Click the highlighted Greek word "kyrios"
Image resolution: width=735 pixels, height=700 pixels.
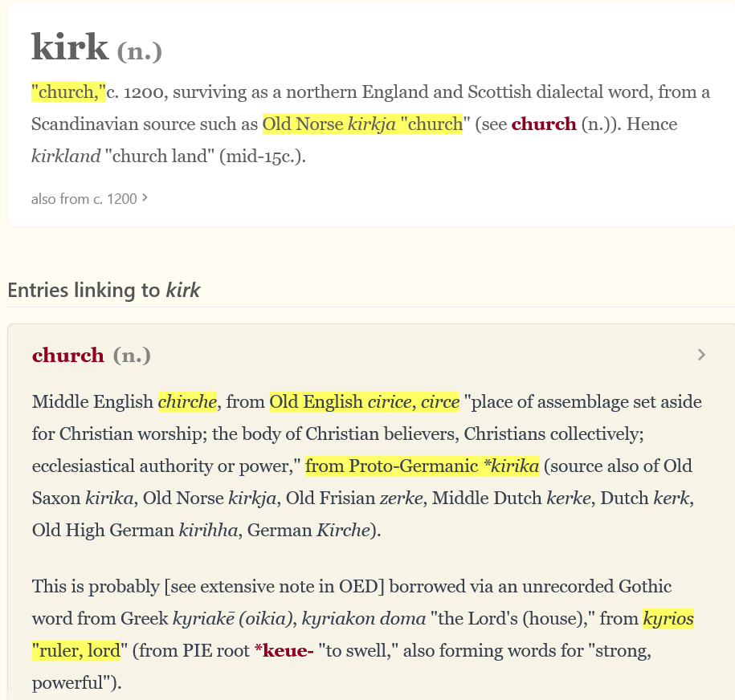pos(668,619)
